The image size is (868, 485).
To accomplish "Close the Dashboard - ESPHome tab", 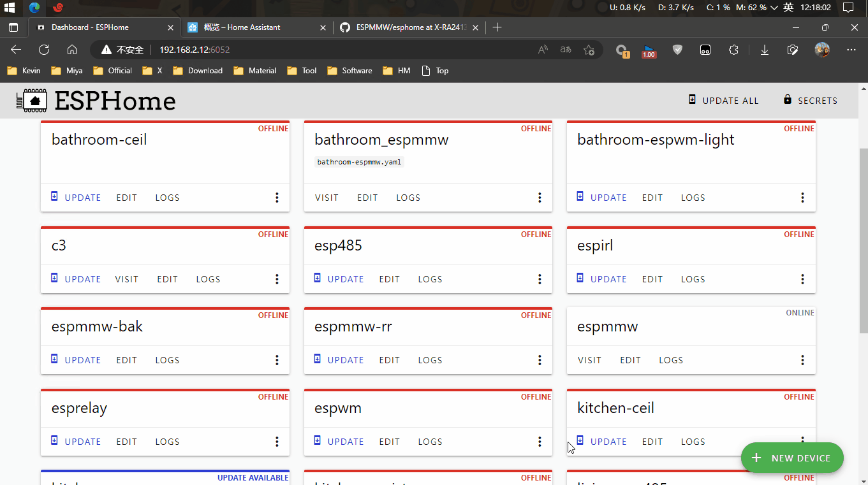I will coord(170,27).
